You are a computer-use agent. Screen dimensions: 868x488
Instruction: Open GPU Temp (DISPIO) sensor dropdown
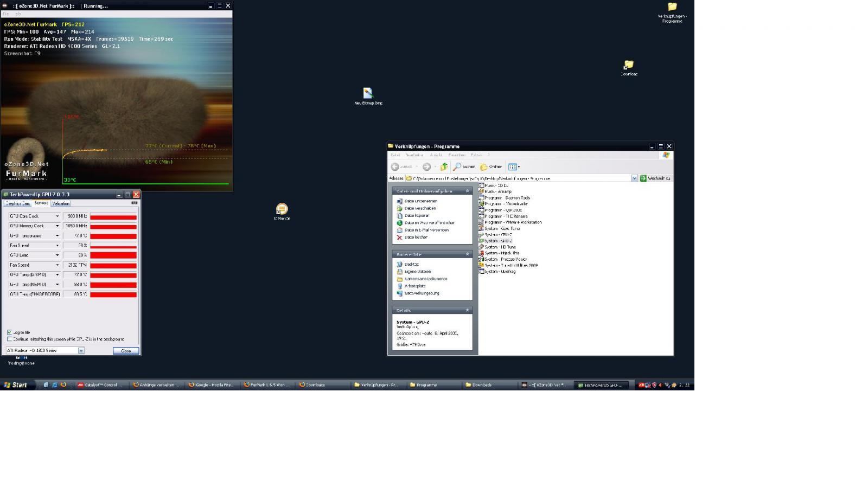tap(57, 275)
